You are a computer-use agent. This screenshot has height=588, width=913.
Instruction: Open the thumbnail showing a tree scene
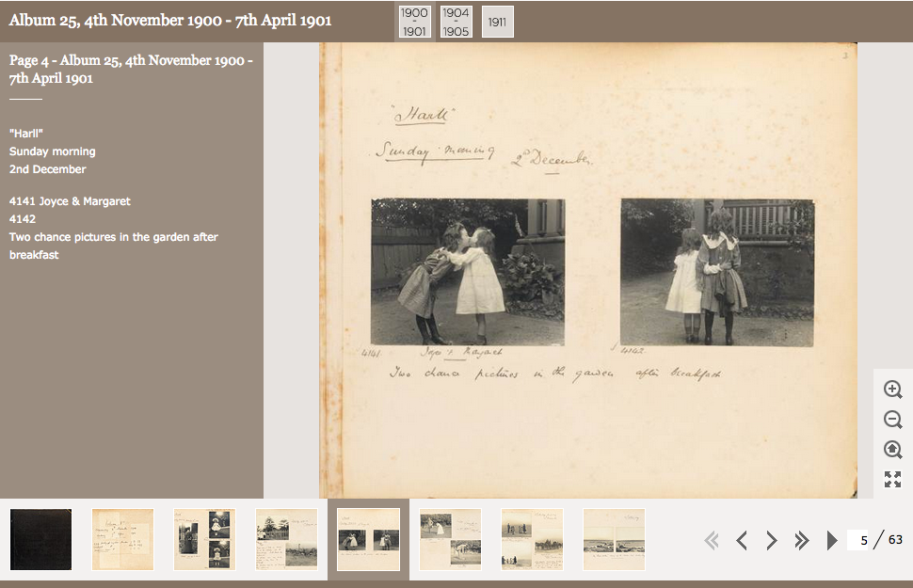[x=286, y=539]
